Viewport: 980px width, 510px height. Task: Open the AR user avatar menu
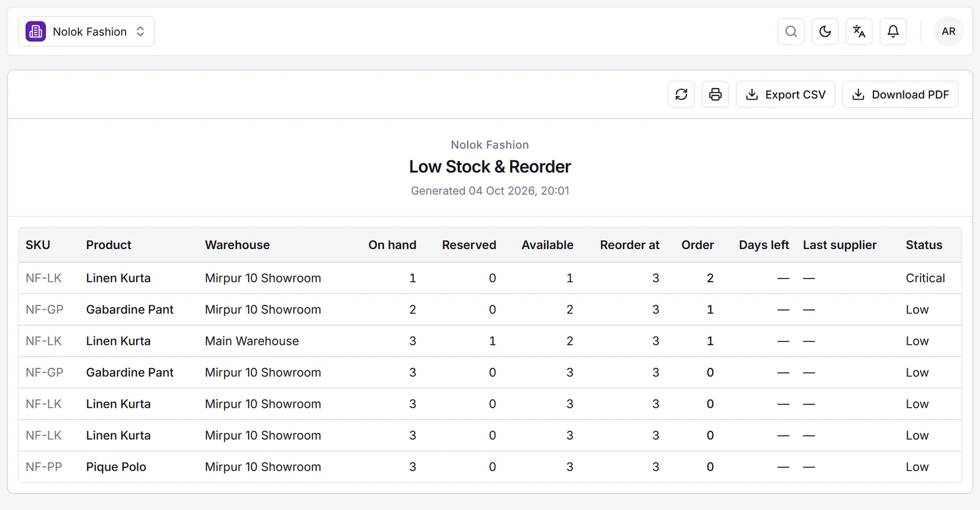pos(948,31)
